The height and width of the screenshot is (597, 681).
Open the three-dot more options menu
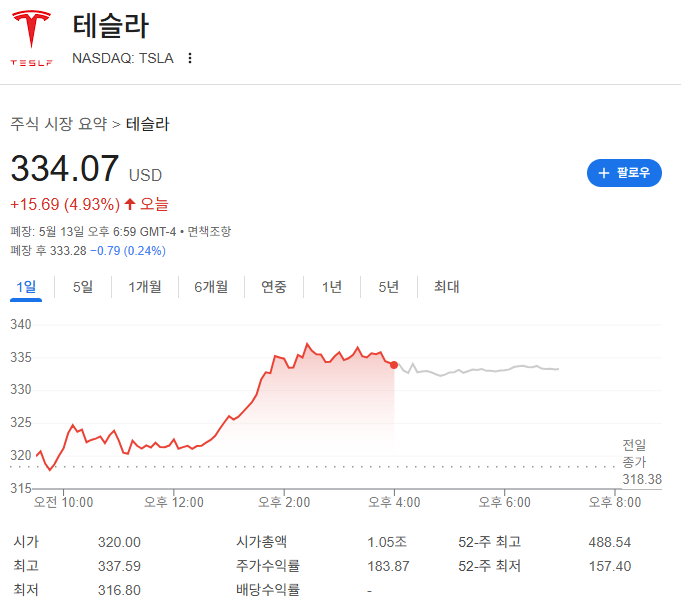click(190, 58)
